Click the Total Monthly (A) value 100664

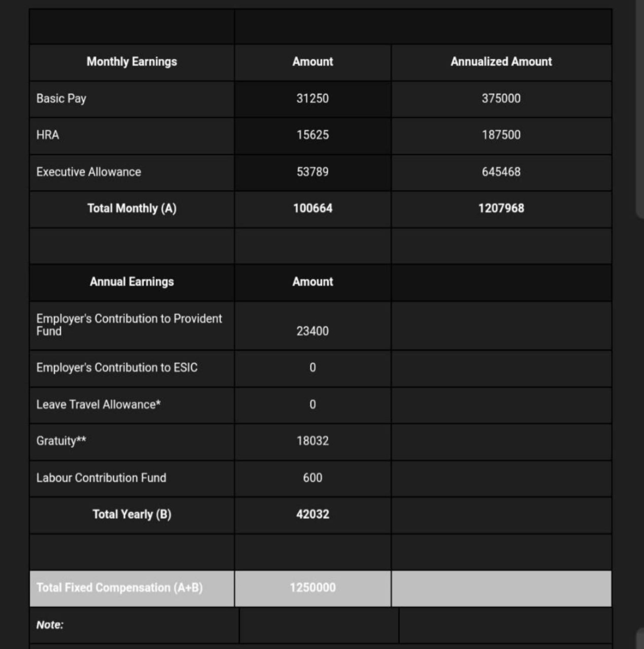(x=313, y=208)
